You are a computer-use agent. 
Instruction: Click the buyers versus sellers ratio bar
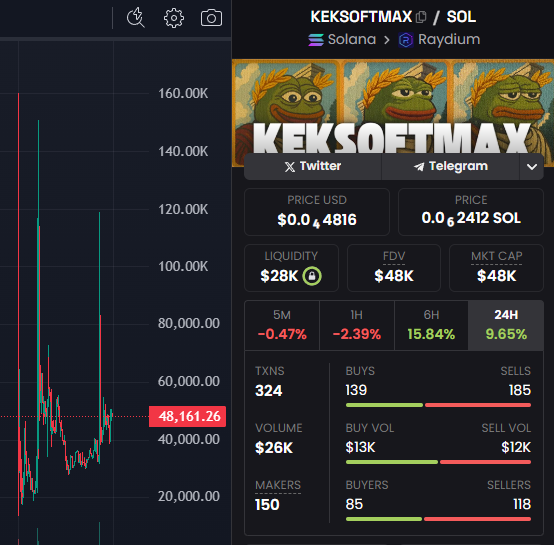pyautogui.click(x=438, y=519)
